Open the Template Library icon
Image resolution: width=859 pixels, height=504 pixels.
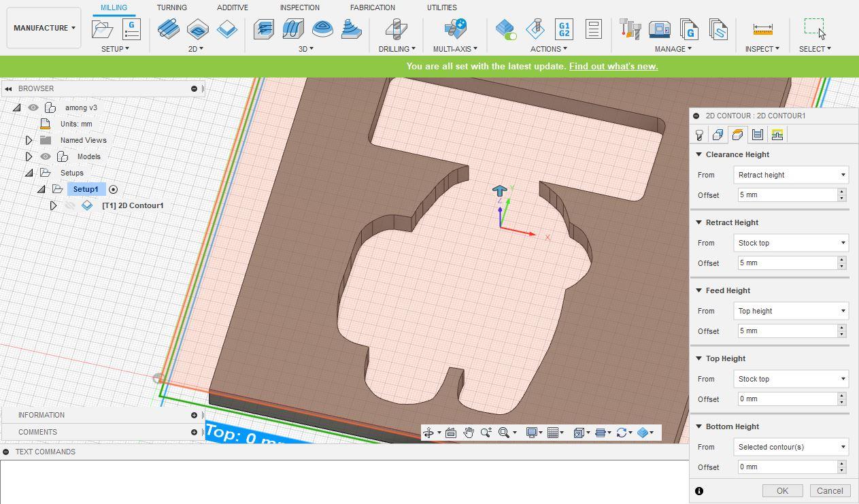click(x=718, y=29)
